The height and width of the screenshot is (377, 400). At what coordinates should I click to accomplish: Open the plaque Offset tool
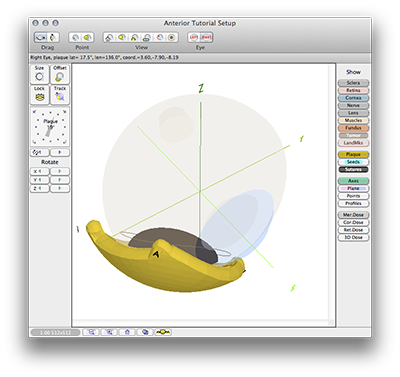pos(60,74)
